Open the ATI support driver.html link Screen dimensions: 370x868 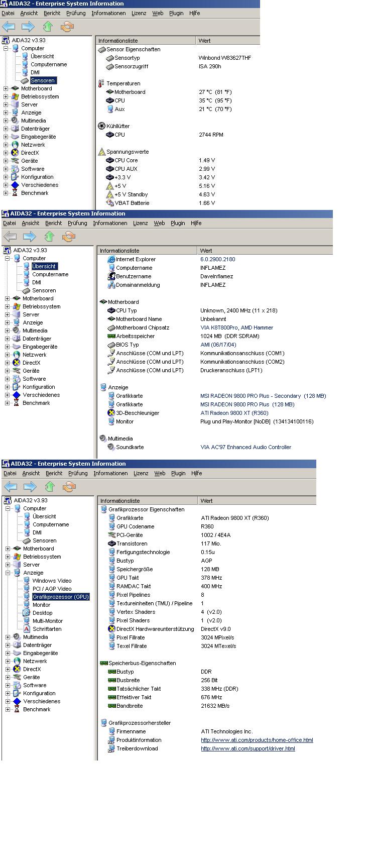coord(248,748)
